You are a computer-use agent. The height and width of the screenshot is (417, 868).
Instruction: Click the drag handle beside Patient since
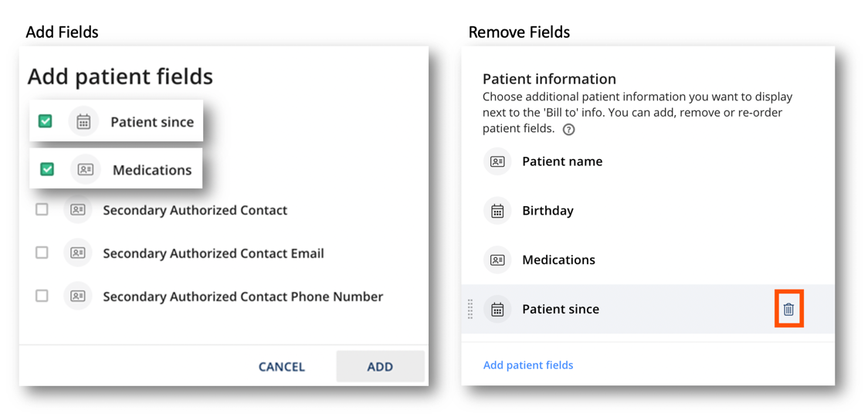pos(470,309)
